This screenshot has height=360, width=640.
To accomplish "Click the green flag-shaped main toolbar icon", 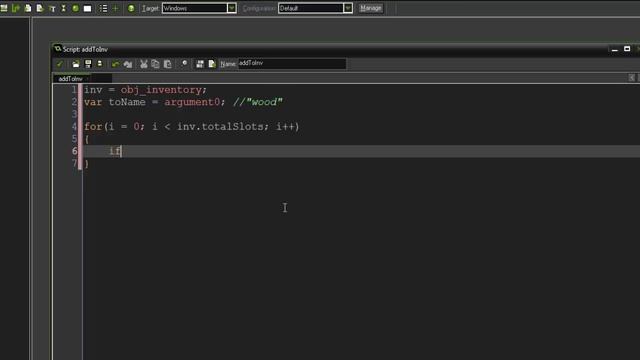I will (16, 8).
